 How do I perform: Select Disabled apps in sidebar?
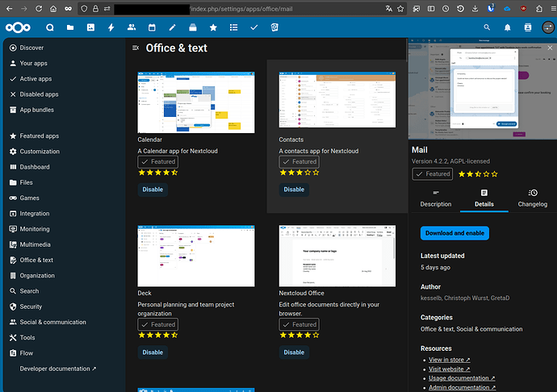pos(41,94)
